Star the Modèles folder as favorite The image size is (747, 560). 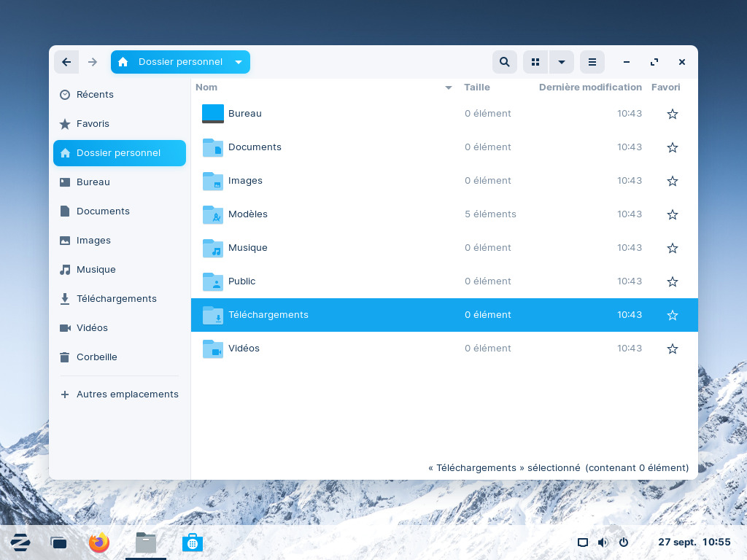[672, 214]
